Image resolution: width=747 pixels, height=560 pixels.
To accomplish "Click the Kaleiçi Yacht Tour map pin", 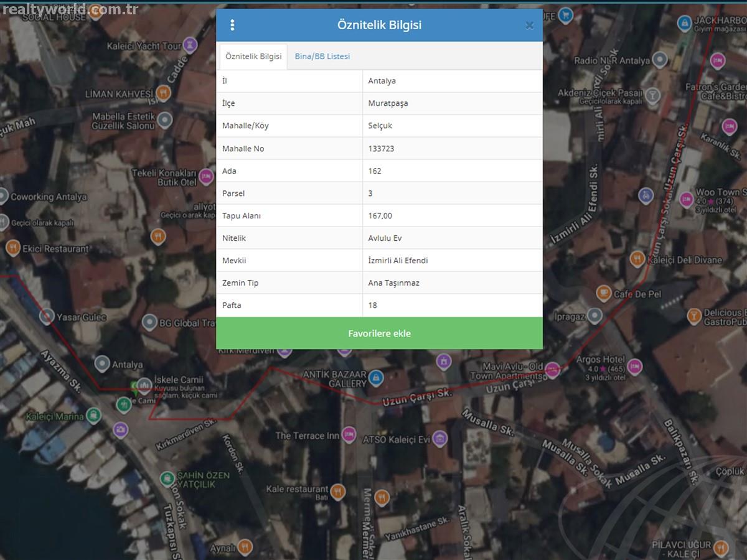I will pyautogui.click(x=190, y=45).
